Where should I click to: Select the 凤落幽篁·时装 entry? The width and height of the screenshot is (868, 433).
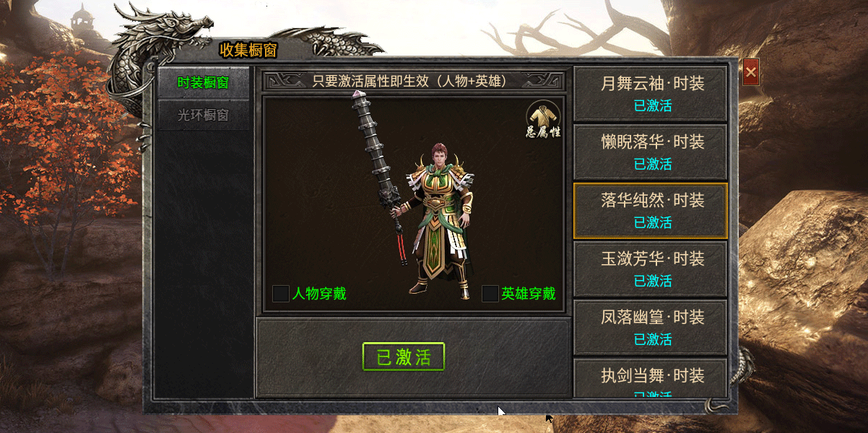pyautogui.click(x=650, y=328)
